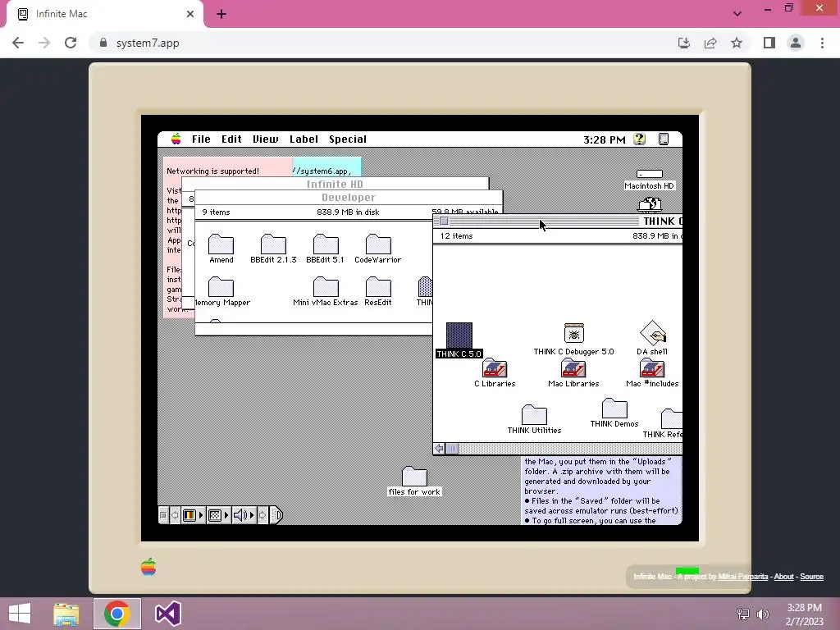The width and height of the screenshot is (840, 630).
Task: Click the Apple logo below the monitor
Action: (148, 567)
